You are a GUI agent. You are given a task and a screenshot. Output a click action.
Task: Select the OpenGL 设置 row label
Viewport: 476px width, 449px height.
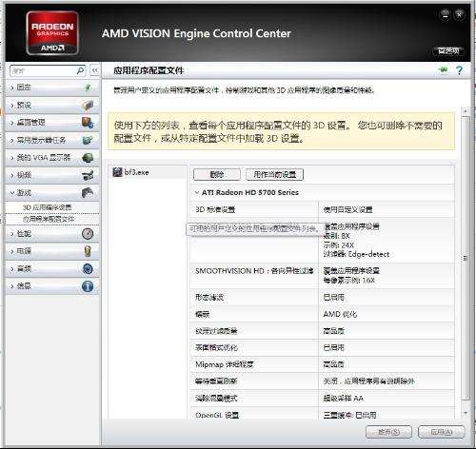coord(217,415)
